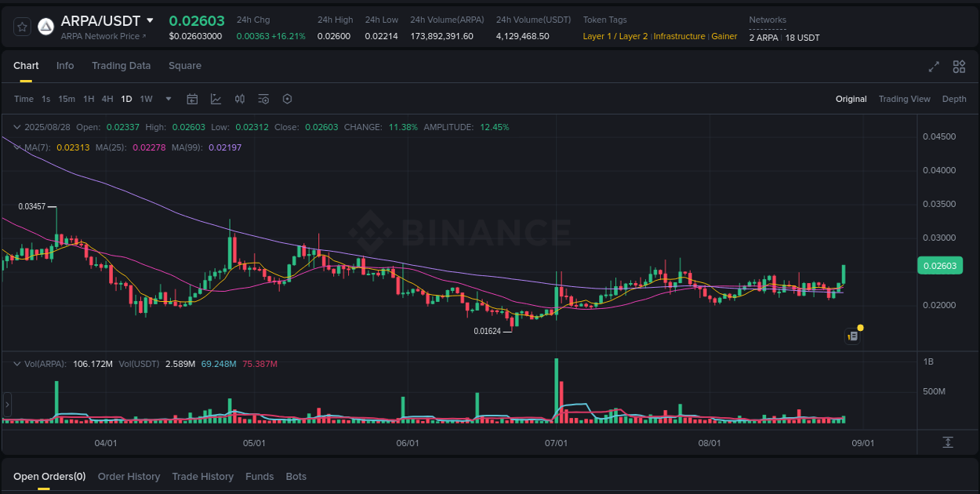Click the trade history note icon near chart bottom

click(852, 336)
